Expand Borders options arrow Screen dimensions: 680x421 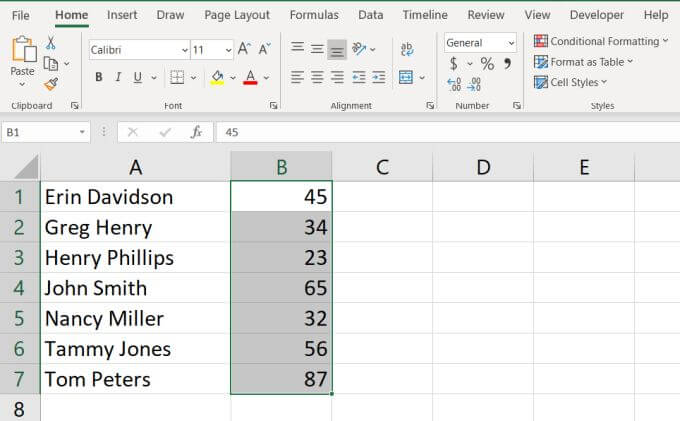tap(193, 78)
